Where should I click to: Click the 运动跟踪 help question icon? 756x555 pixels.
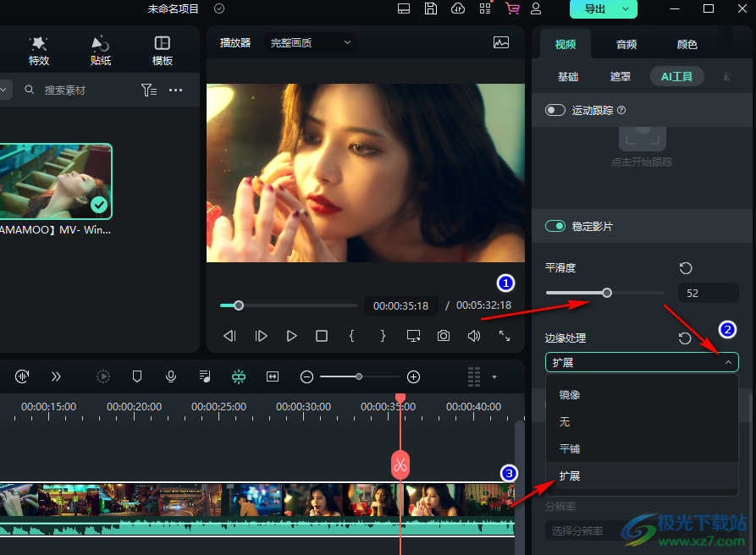pyautogui.click(x=621, y=110)
